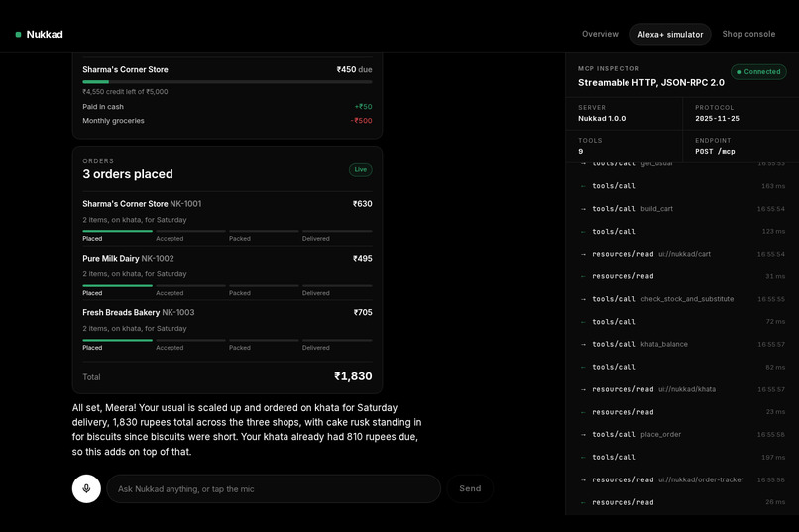
Task: Select Pure Milk Dairy NK-1002 order
Action: pyautogui.click(x=227, y=274)
